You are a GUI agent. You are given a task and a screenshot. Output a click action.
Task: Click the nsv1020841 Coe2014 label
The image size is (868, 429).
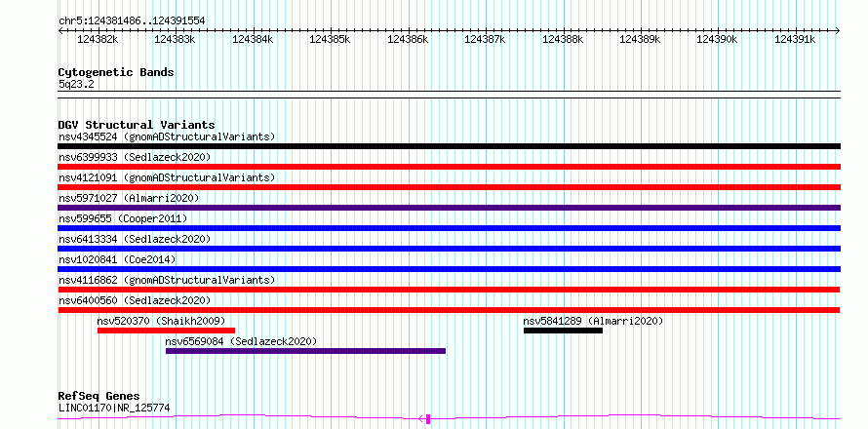117,259
